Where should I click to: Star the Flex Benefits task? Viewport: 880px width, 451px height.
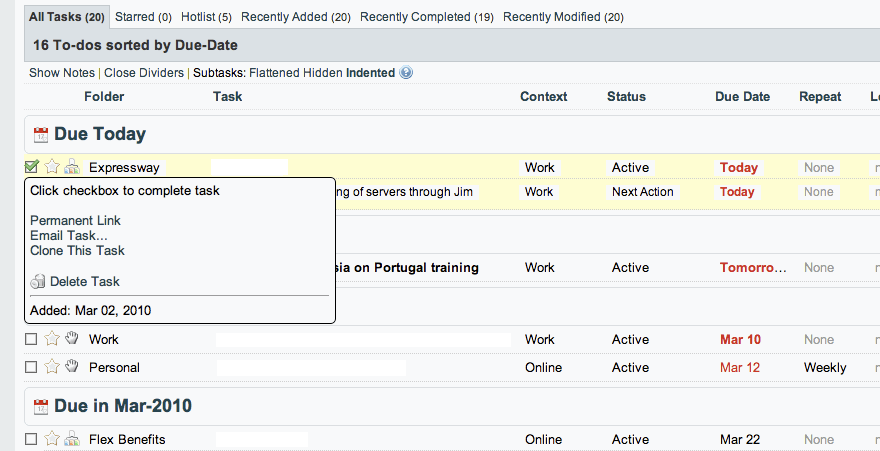point(52,439)
